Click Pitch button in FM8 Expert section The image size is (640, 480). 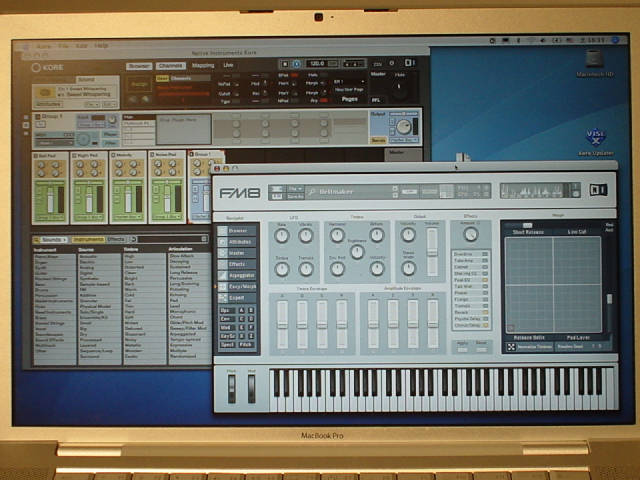[245, 345]
